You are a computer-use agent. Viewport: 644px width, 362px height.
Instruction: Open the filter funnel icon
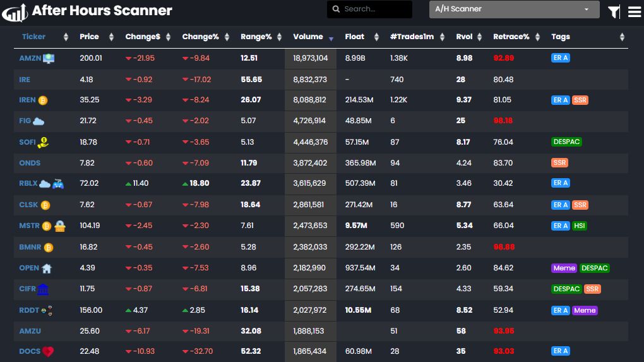coord(614,12)
